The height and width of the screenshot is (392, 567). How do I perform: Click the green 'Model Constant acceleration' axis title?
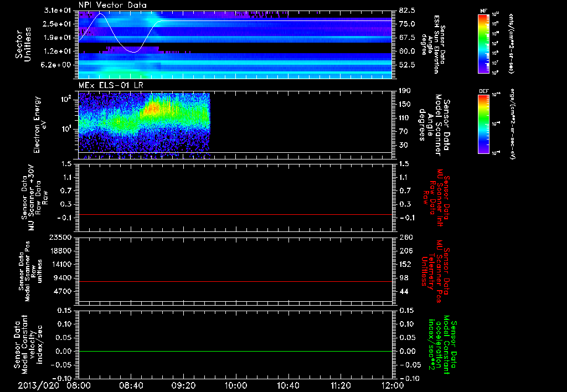click(x=442, y=345)
